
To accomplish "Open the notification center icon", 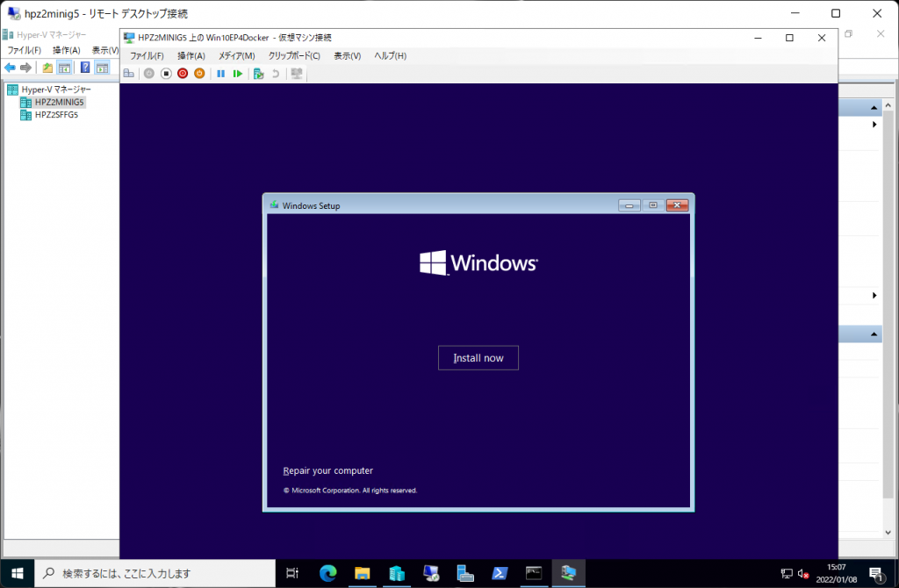I will (x=876, y=574).
